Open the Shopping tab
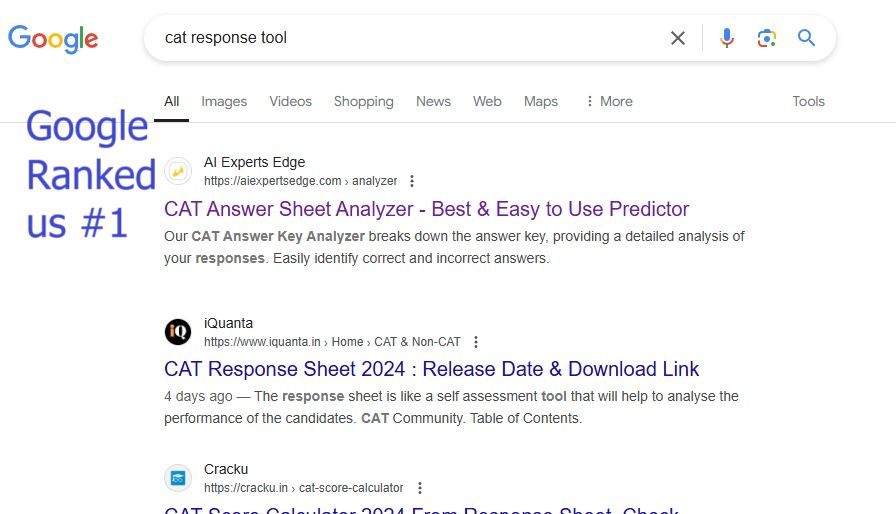Screen dimensions: 896x514 [x=363, y=101]
